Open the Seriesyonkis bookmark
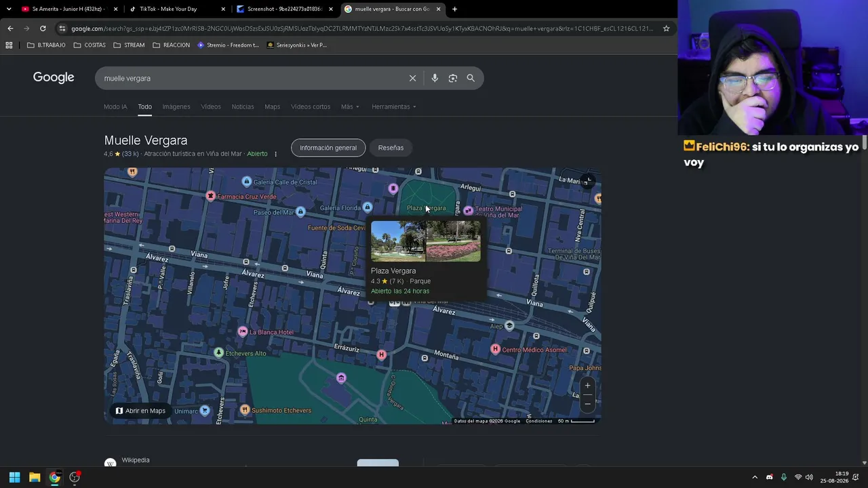868x488 pixels. [297, 45]
